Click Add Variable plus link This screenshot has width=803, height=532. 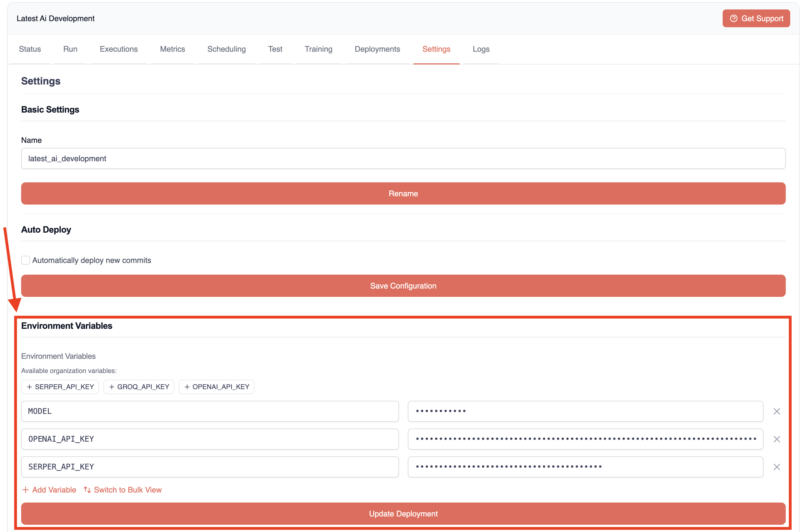(x=49, y=489)
